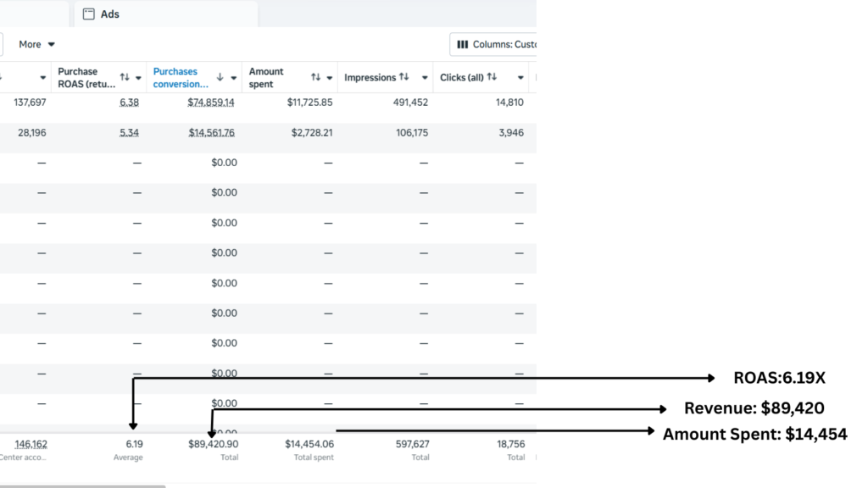Expand Impressions column options caret

pos(425,78)
